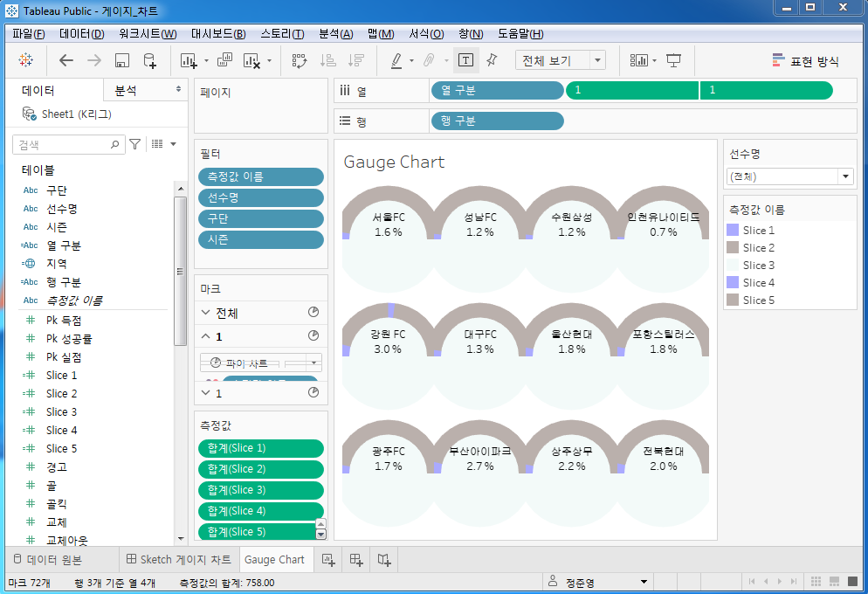Click the clear sheet icon
This screenshot has height=594, width=868.
[251, 60]
